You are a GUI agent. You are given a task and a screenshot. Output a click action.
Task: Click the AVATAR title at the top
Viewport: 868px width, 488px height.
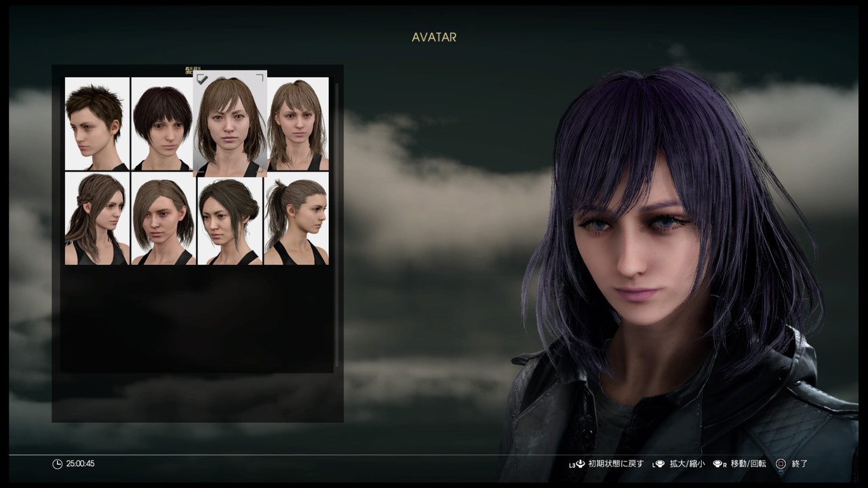tap(433, 38)
